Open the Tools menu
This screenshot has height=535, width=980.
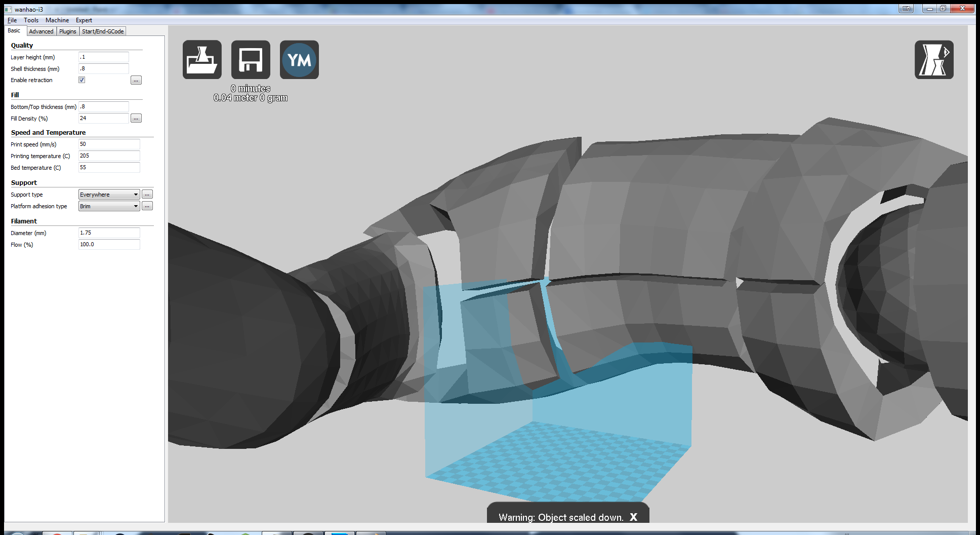click(31, 20)
